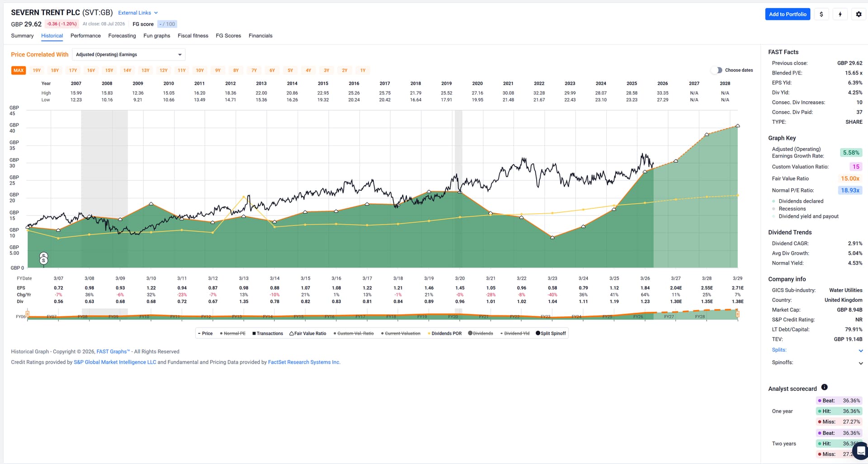868x464 pixels.
Task: Click the Add to Portfolio button
Action: tap(788, 14)
